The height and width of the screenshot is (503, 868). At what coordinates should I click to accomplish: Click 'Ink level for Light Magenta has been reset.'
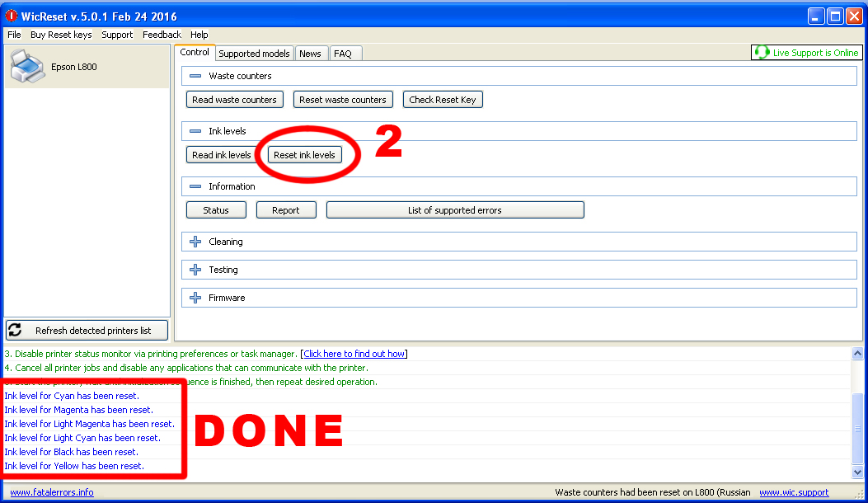[x=89, y=424]
